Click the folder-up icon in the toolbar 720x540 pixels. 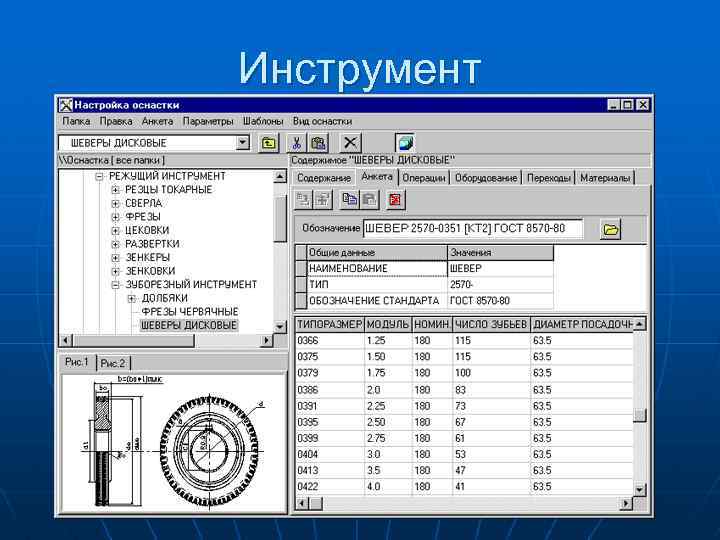click(269, 143)
